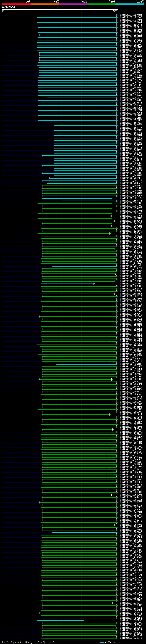Click the cyan alignment bar of UniRef100_P21577
The image size is (146, 644).
coord(77,198)
